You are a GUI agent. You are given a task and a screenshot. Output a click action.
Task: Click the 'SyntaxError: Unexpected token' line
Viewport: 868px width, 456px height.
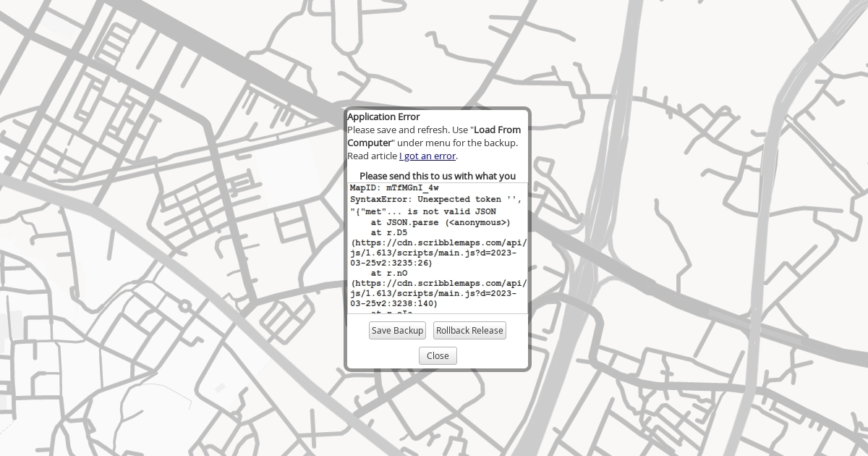point(435,199)
